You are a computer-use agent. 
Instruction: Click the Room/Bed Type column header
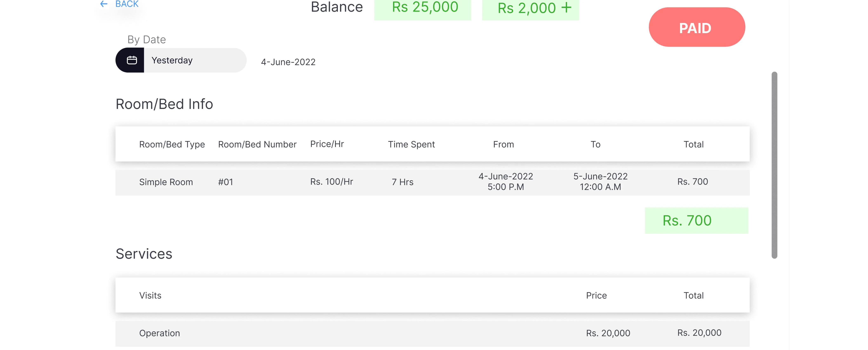(x=172, y=144)
